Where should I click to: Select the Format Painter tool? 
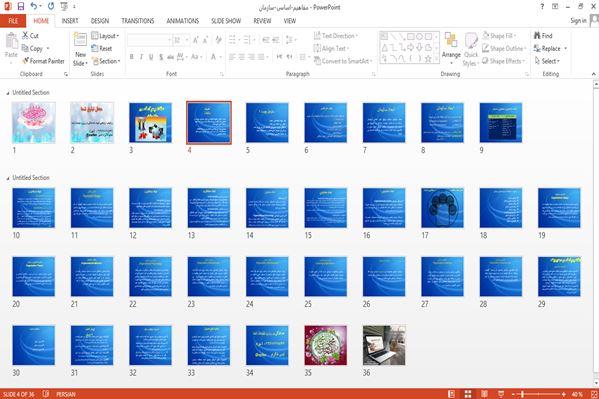pyautogui.click(x=44, y=61)
